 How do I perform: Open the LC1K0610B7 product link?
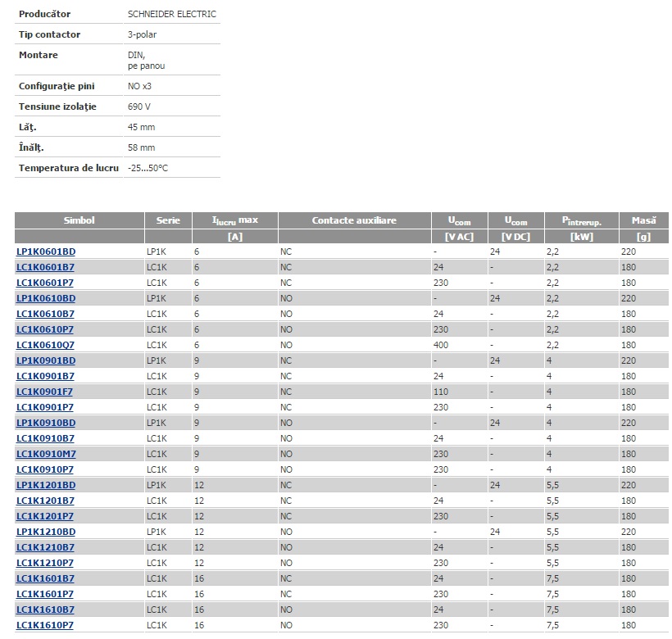45,314
